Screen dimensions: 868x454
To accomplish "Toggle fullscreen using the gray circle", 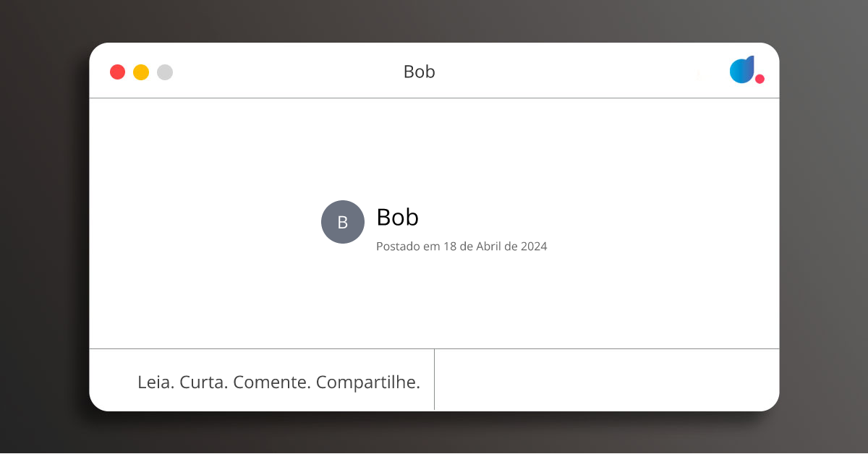I will [165, 72].
